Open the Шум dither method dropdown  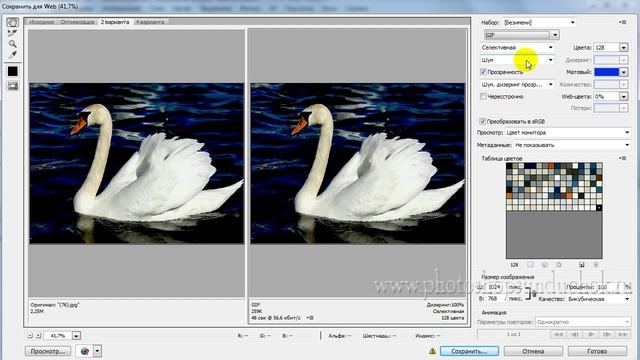[x=517, y=60]
